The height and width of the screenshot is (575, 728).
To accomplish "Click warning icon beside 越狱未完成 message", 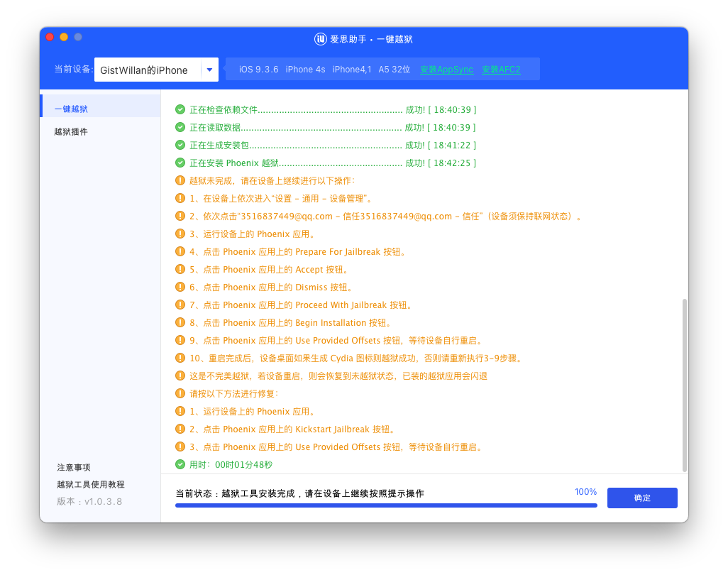I will coord(180,180).
